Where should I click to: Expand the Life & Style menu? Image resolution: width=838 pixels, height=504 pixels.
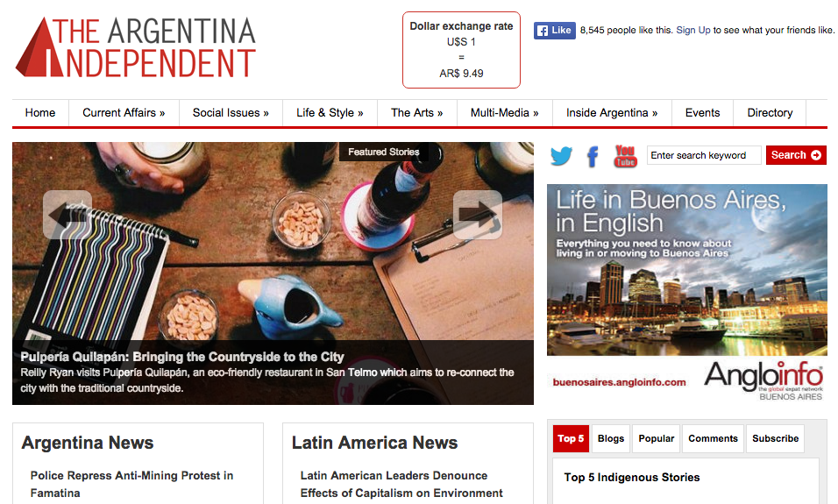tap(330, 113)
